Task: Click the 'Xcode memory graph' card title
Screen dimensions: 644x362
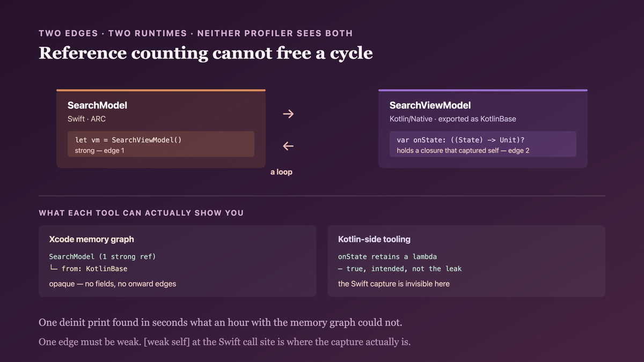Action: click(x=92, y=239)
